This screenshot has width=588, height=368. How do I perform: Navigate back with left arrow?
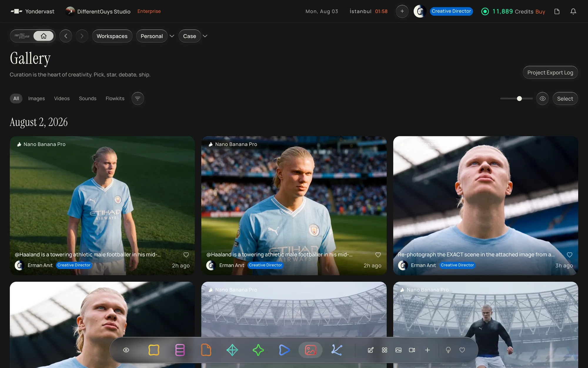pyautogui.click(x=66, y=36)
